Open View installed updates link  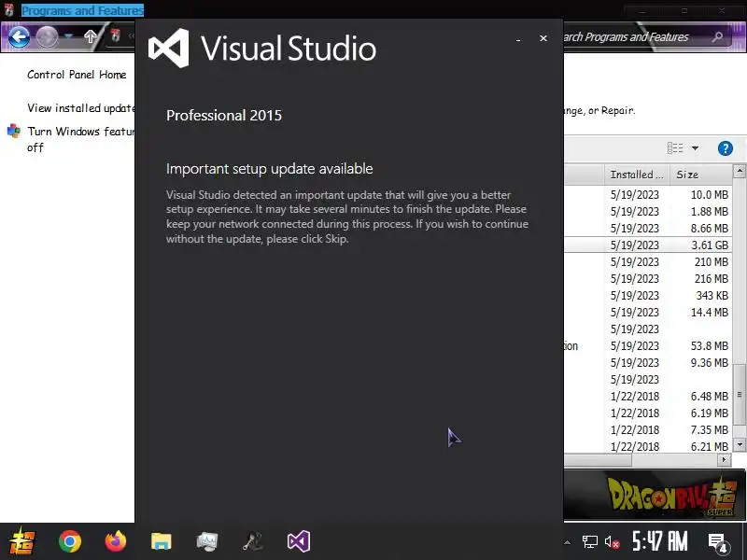tap(81, 108)
